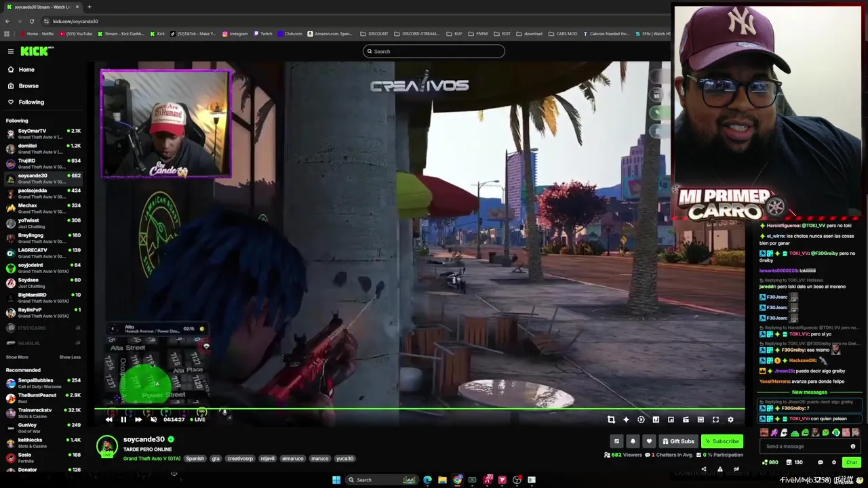Open emoji picker in chat input

point(853,447)
